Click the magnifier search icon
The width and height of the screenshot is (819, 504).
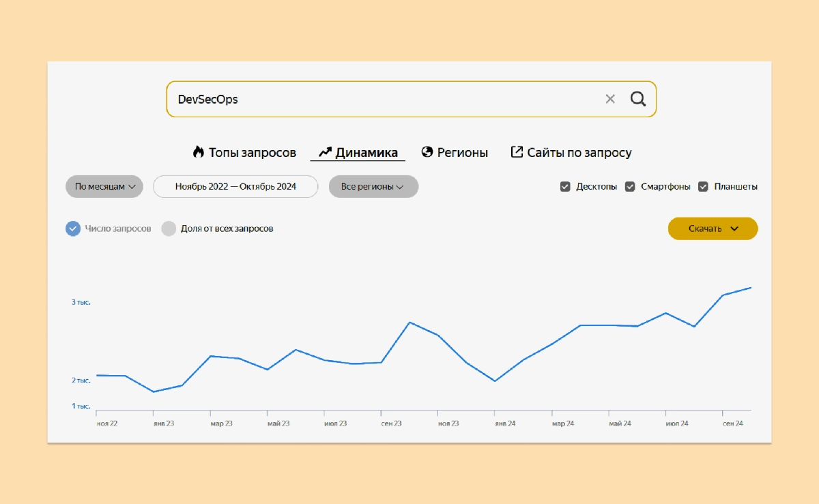(637, 99)
